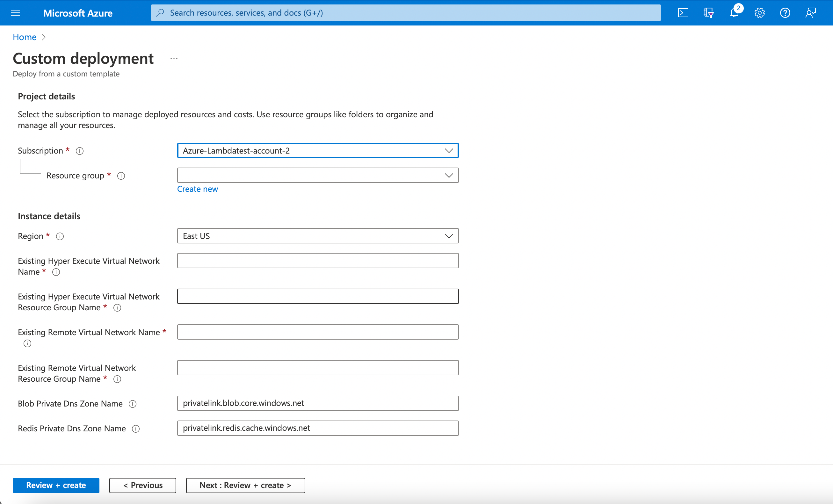This screenshot has height=504, width=833.
Task: Open the Feedback icon in the header
Action: click(x=810, y=13)
